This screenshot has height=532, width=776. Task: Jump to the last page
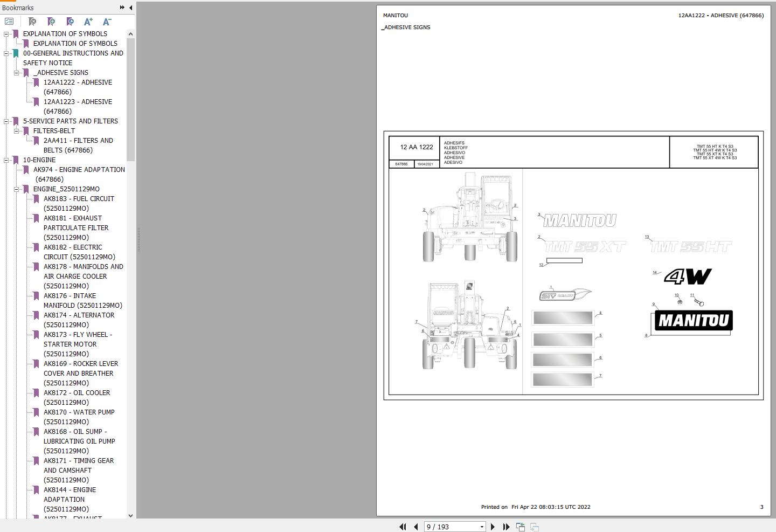[506, 527]
